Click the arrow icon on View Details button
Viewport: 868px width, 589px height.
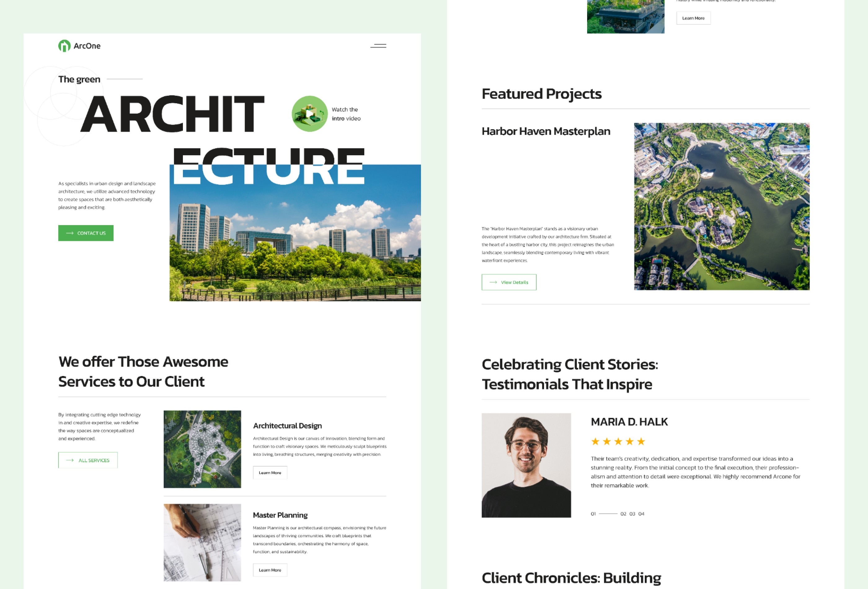[494, 282]
